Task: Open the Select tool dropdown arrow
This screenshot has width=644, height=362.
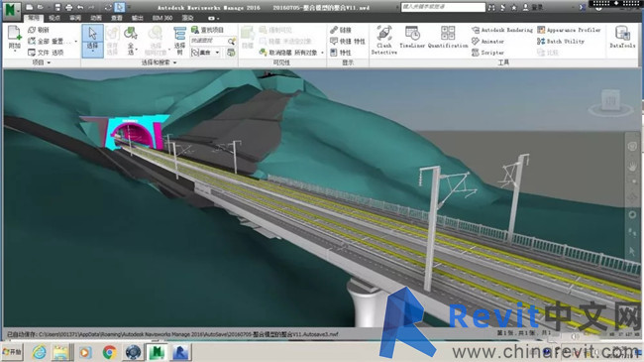Action: click(x=92, y=52)
